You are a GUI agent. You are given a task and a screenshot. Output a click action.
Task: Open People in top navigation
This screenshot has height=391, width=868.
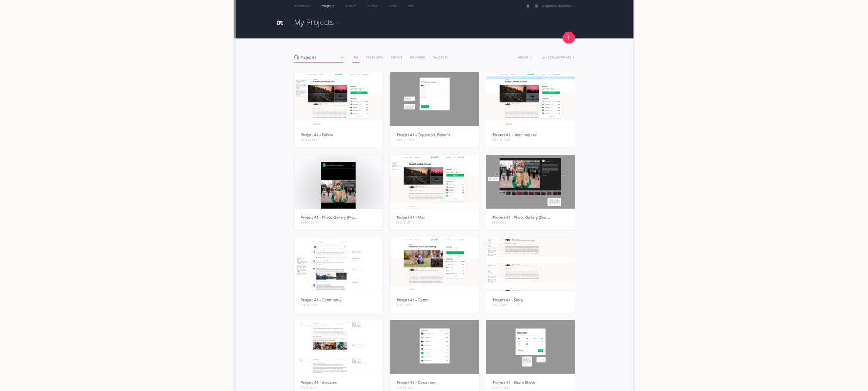click(x=373, y=6)
